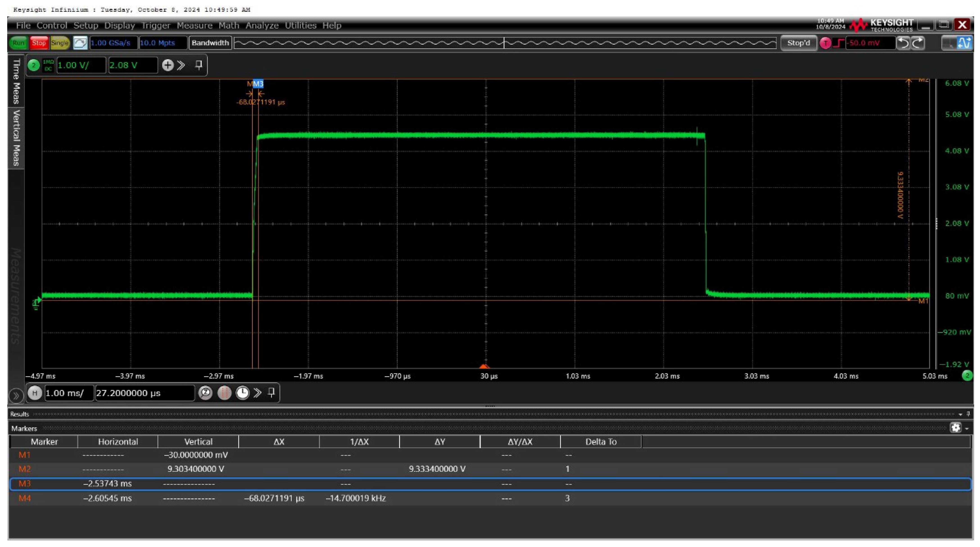Add a channel with the plus icon
Image resolution: width=980 pixels, height=547 pixels.
point(167,65)
